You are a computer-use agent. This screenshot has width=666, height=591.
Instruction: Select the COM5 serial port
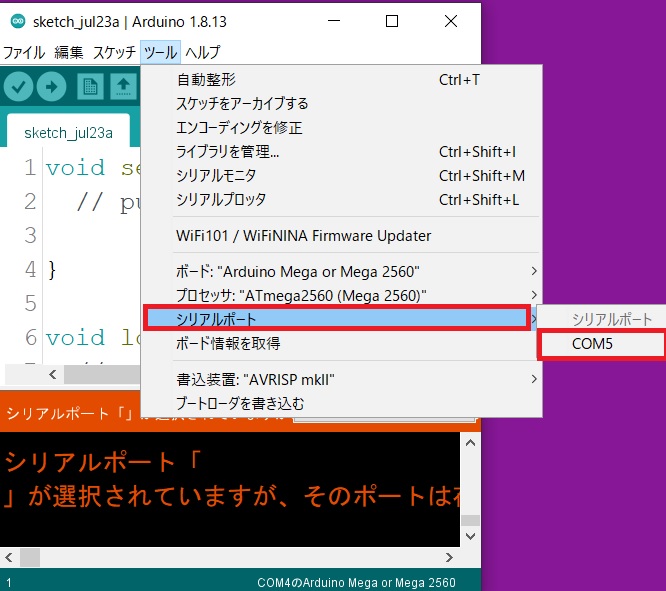[601, 344]
